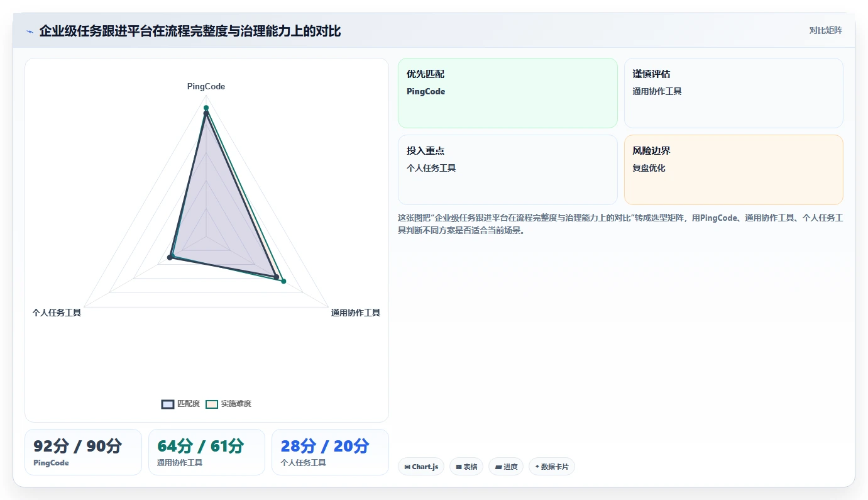Click the dark data point near 个人任务工具 axis
Image resolution: width=868 pixels, height=500 pixels.
(170, 257)
